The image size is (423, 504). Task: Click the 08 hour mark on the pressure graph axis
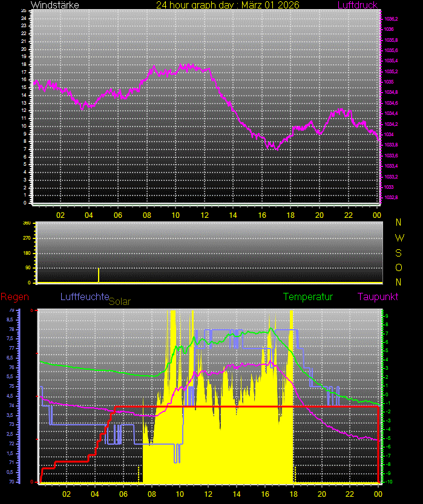tap(146, 215)
